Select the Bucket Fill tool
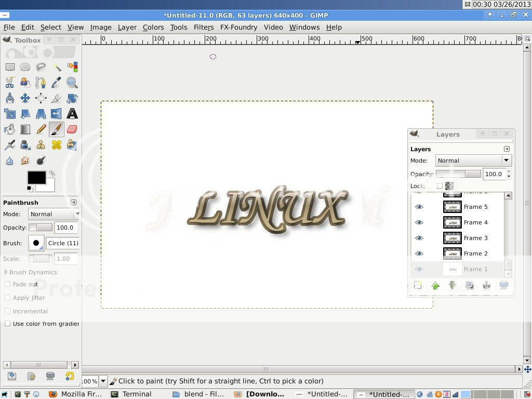Image resolution: width=532 pixels, height=399 pixels. point(10,129)
